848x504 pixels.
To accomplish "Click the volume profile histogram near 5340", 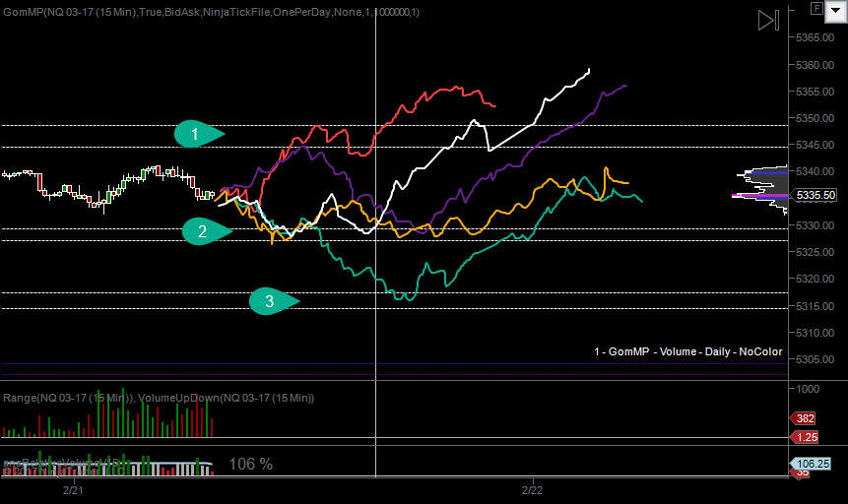I will pyautogui.click(x=761, y=189).
